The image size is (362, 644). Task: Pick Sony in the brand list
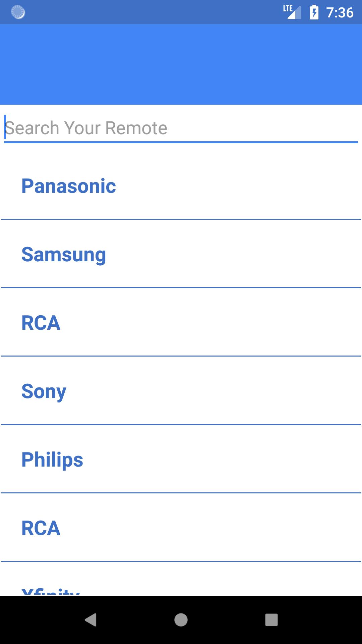44,391
